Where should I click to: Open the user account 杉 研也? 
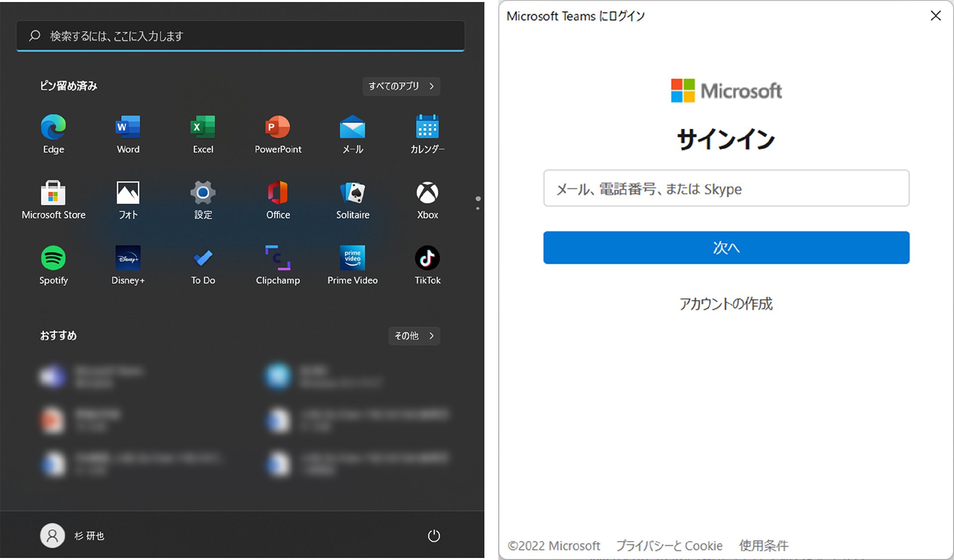click(x=72, y=536)
